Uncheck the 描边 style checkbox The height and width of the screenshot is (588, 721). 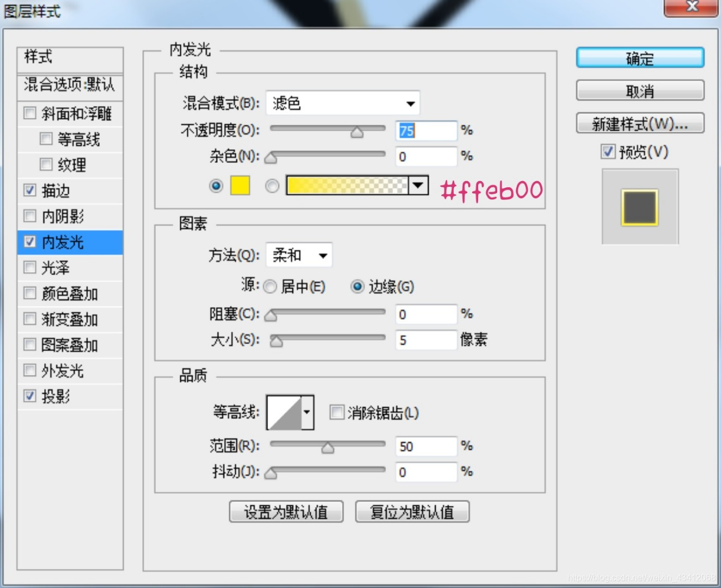pyautogui.click(x=29, y=190)
